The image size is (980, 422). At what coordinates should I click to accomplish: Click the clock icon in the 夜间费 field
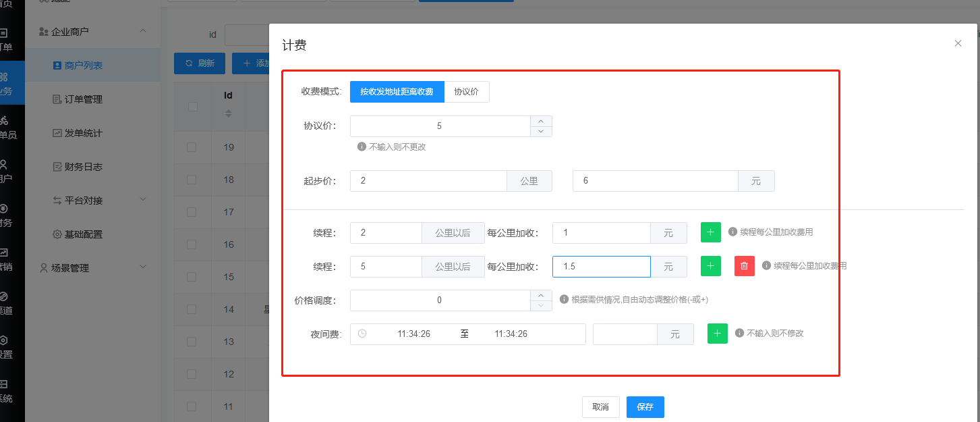click(360, 334)
